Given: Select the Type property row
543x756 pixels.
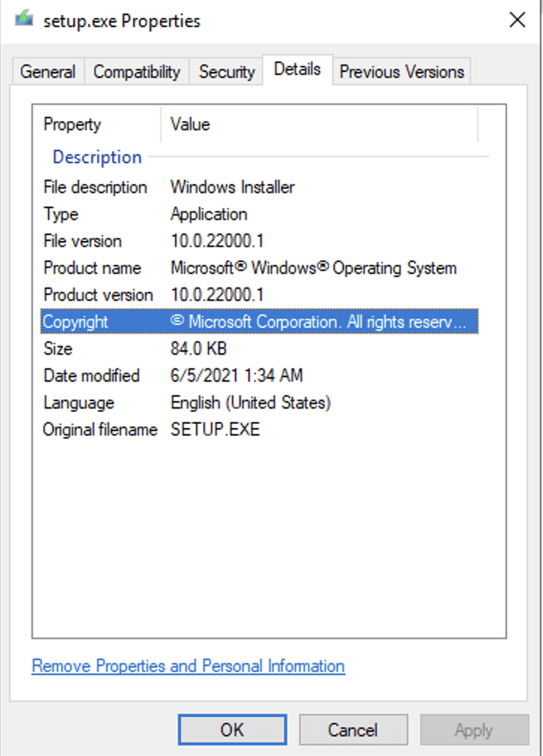Looking at the screenshot, I should [x=61, y=214].
